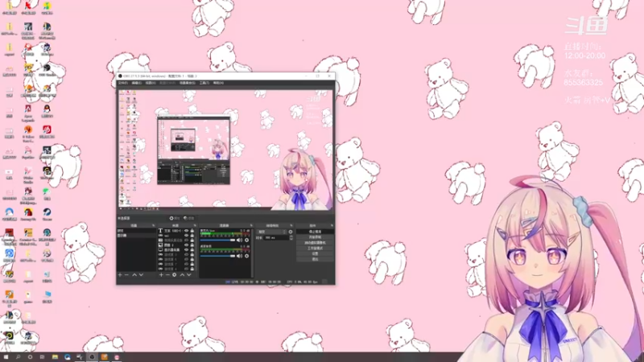Click Start Recording in the Controls dock
The height and width of the screenshot is (362, 644).
pos(315,237)
